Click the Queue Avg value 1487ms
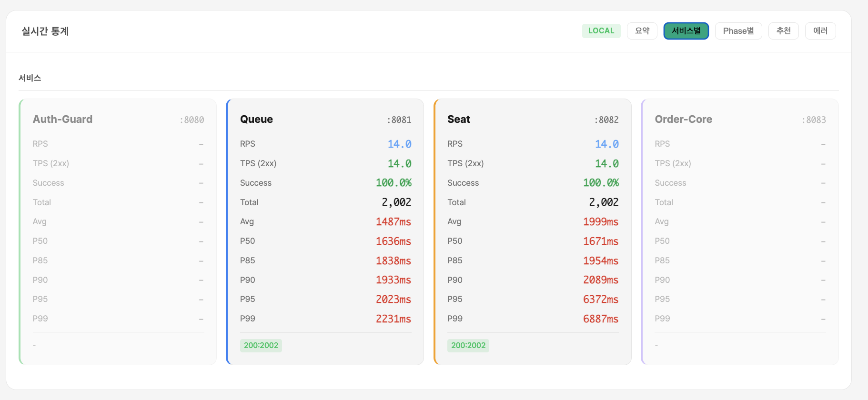Screen dimensions: 868x400 click(x=393, y=222)
